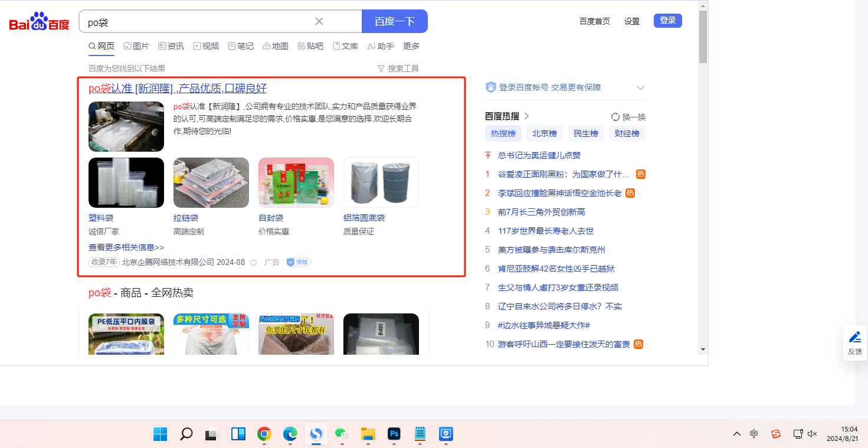Switch to the 图片 tab
The height and width of the screenshot is (448, 868).
[136, 46]
